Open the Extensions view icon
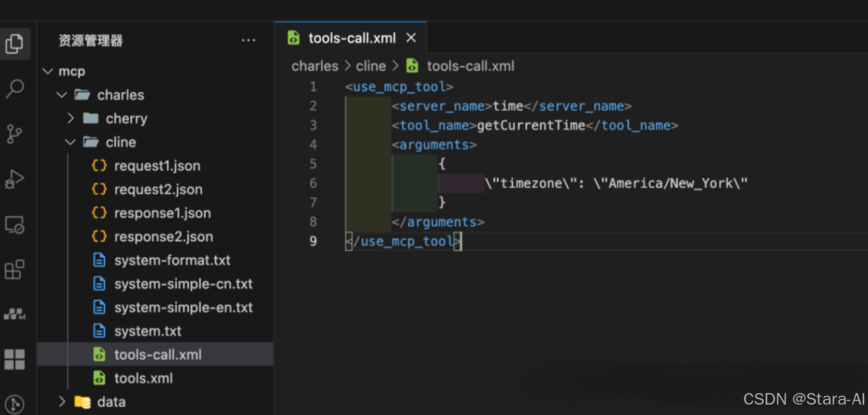Image resolution: width=868 pixels, height=415 pixels. click(x=15, y=270)
